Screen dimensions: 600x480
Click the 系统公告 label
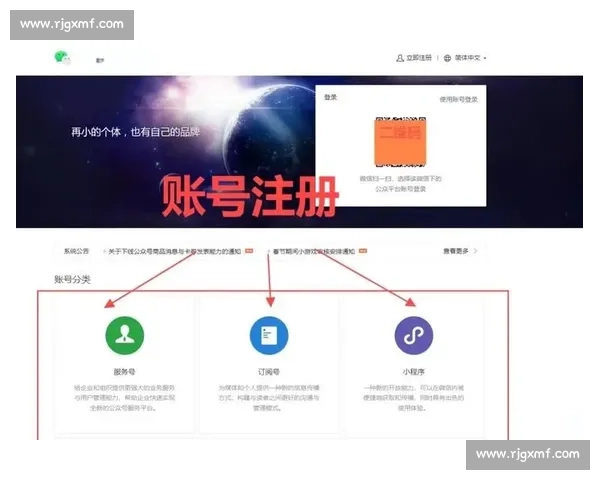76,251
